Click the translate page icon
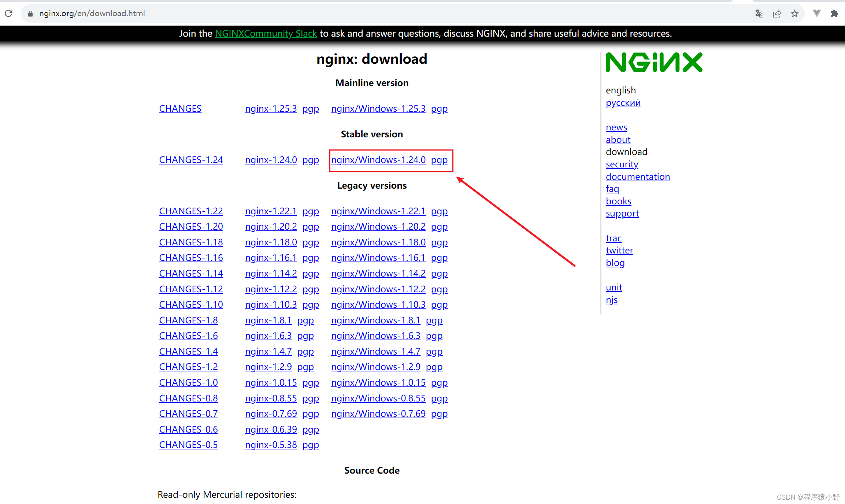 [x=759, y=14]
